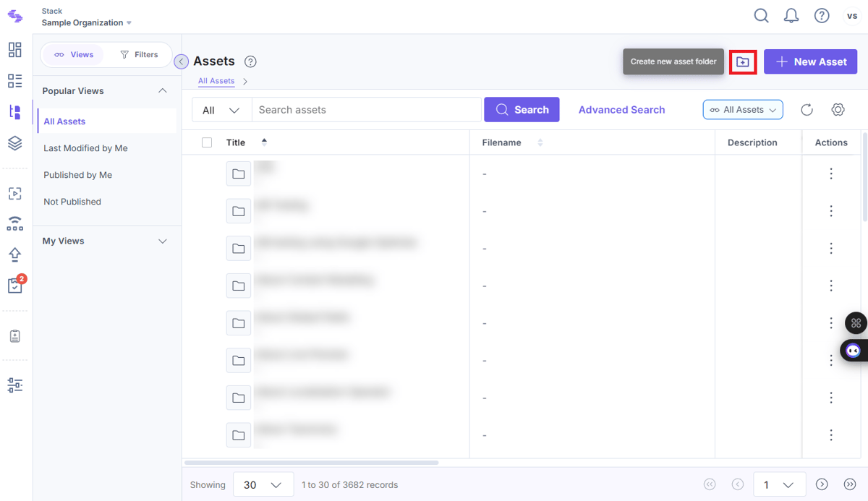868x501 pixels.
Task: Open the network signal icon in sidebar
Action: [x=15, y=223]
